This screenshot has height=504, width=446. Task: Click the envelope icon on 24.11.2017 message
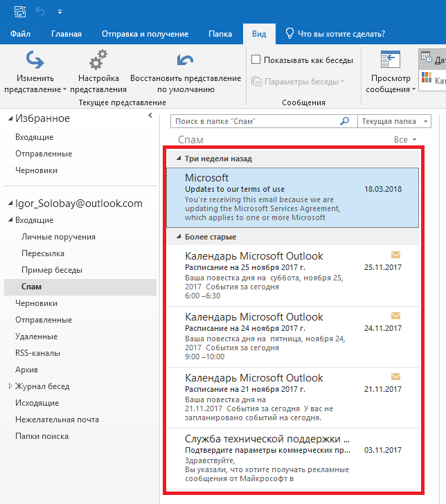396,316
